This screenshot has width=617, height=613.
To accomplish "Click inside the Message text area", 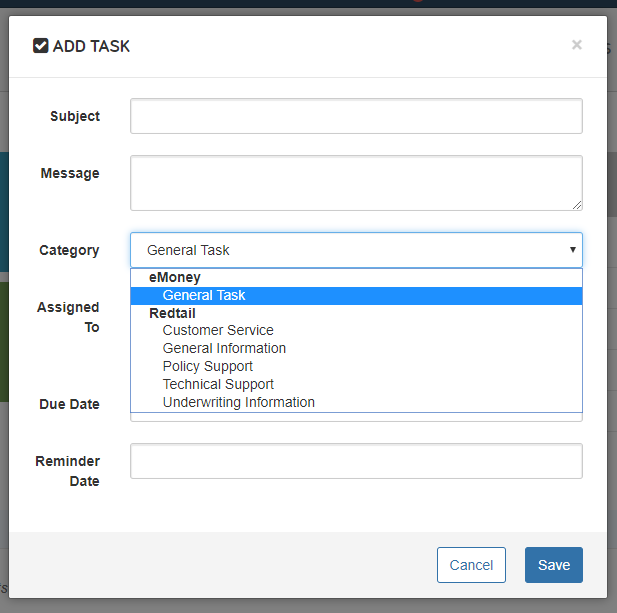I will [x=356, y=183].
